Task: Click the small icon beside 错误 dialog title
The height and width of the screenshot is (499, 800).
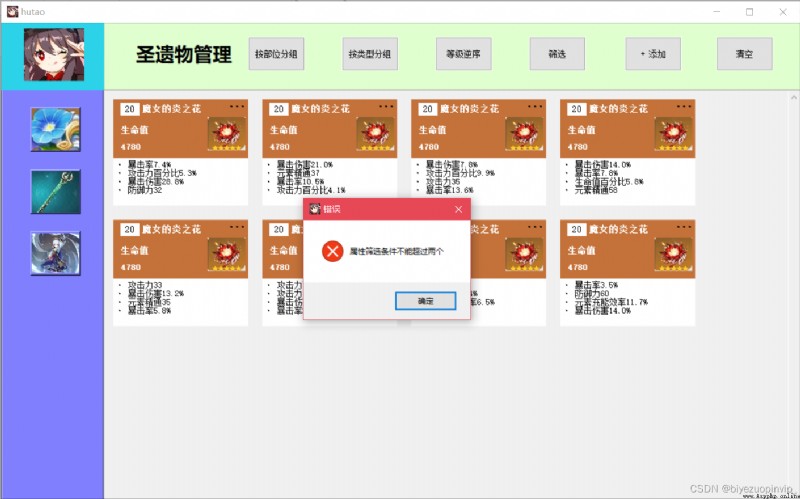Action: tap(315, 209)
